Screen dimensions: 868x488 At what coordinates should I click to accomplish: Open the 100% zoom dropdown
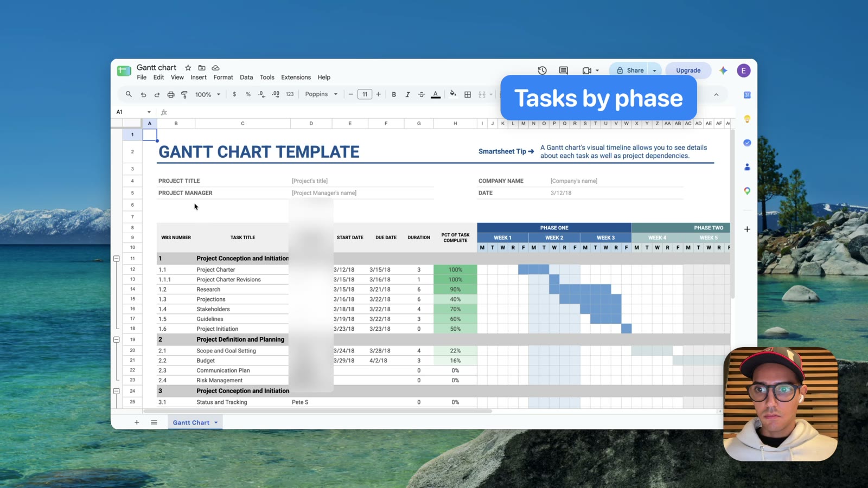pos(208,94)
